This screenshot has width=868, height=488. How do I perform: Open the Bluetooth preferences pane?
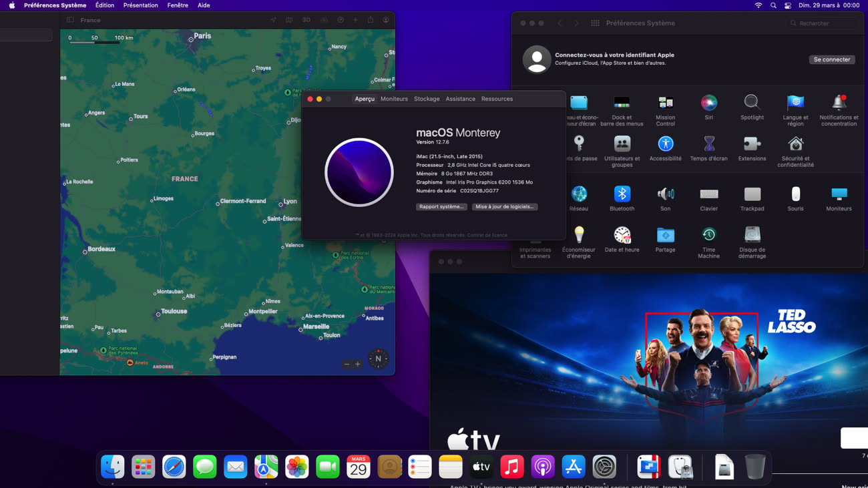pyautogui.click(x=622, y=194)
